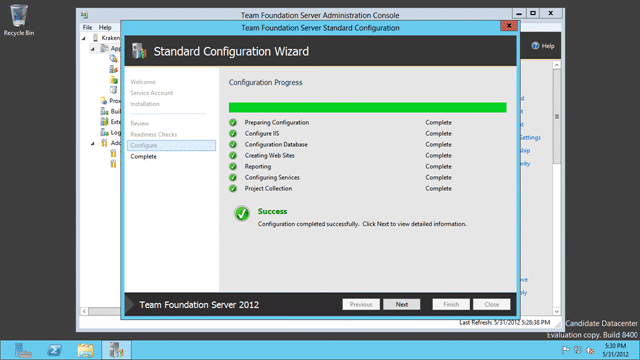
Task: Click the console vertical scrollbar down arrow
Action: 557,311
